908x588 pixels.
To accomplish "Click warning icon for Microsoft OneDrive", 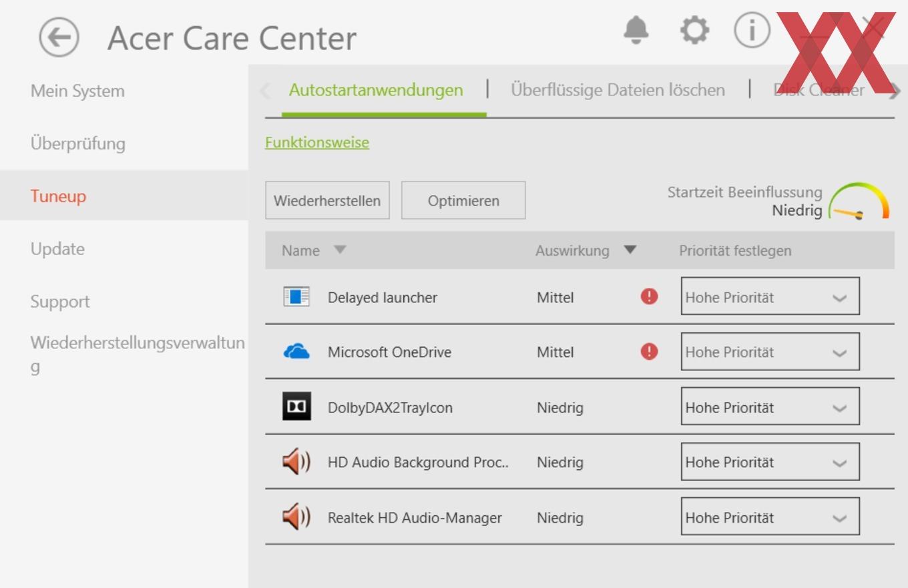I will 649,351.
